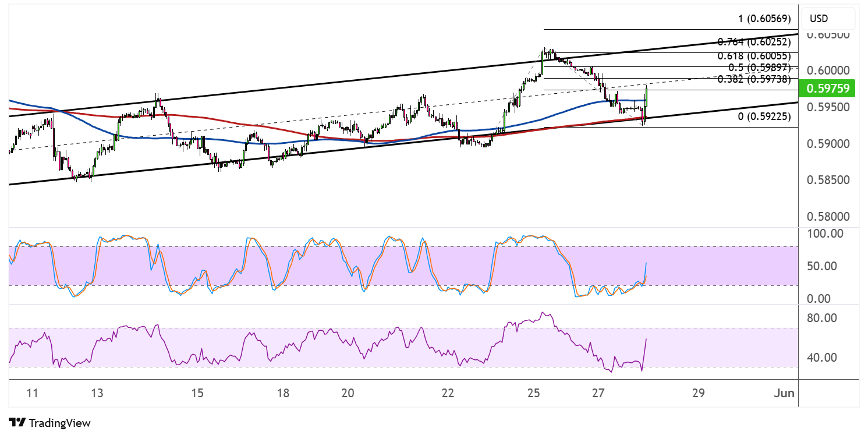Click the 40.00 RSI scale value

click(821, 358)
